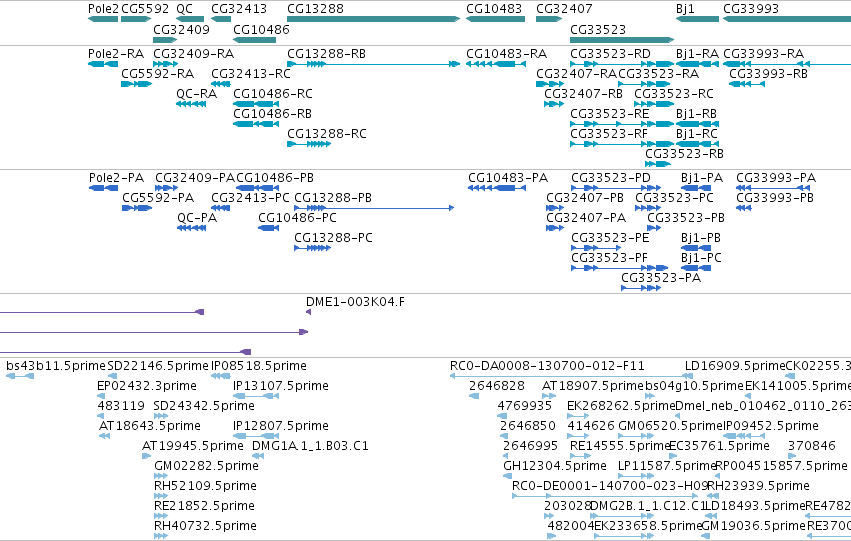Viewport: 851px width, 541px height.
Task: Select the CG13288 gene bar
Action: coord(373,19)
